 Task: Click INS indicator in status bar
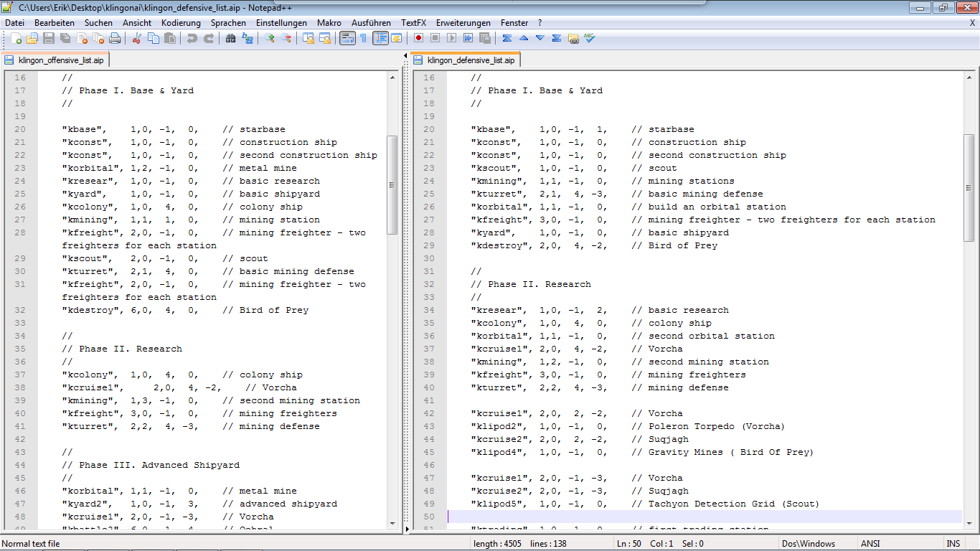point(953,544)
